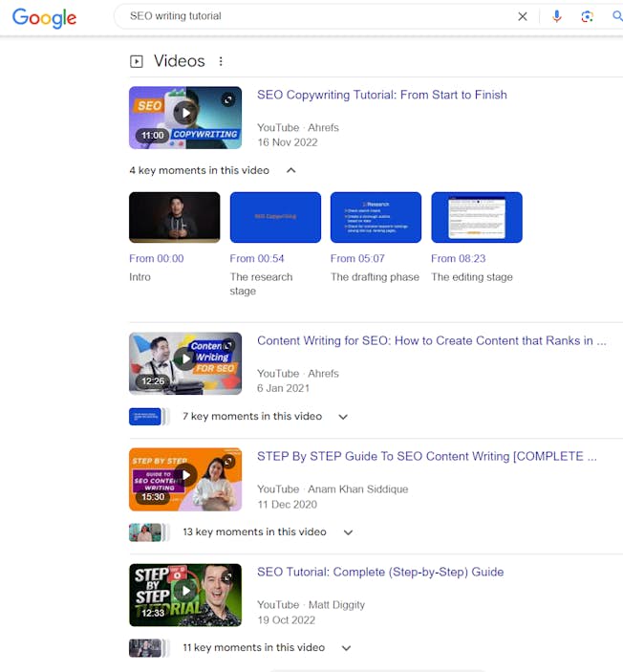Click the 6 Jan 2021 date text
The height and width of the screenshot is (672, 623).
tap(283, 388)
